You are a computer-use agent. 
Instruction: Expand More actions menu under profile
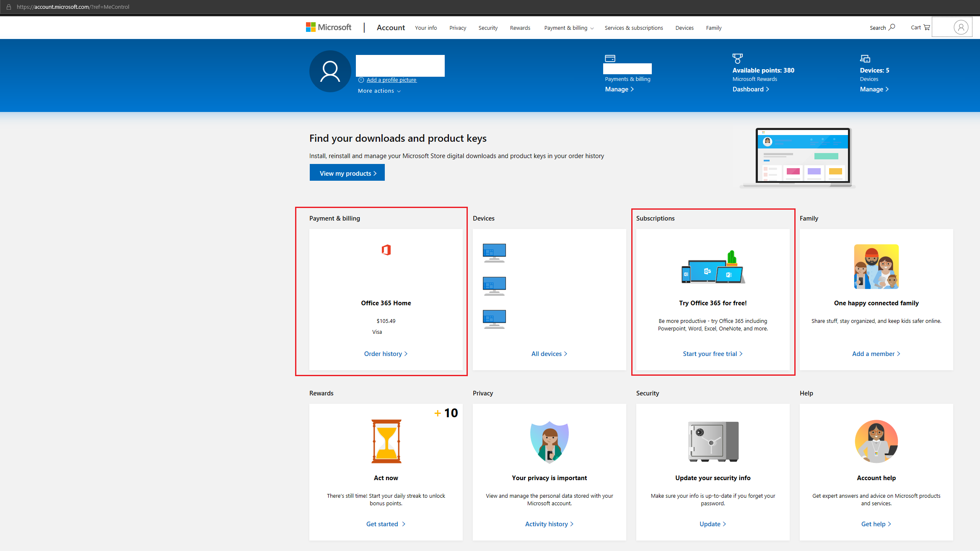[379, 91]
